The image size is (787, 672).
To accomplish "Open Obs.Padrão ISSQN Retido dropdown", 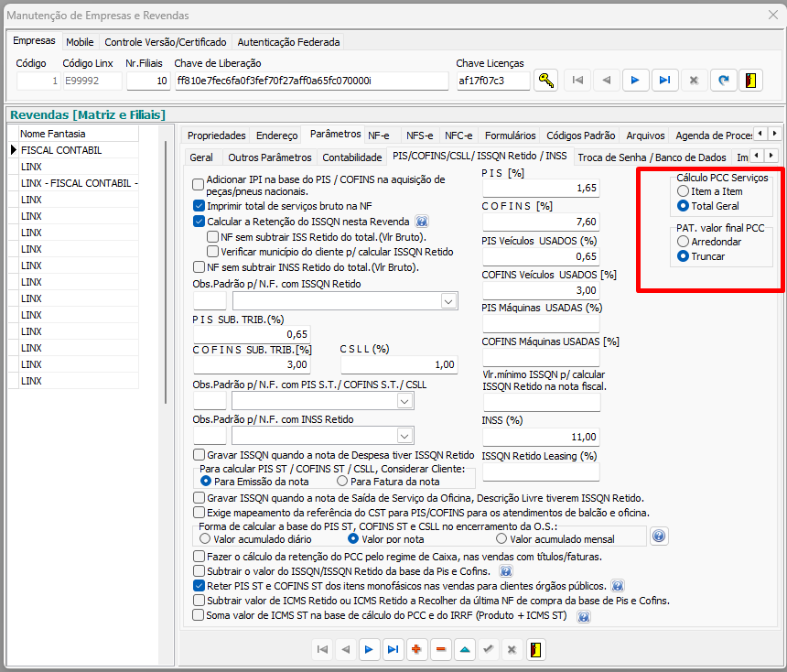I will click(x=448, y=301).
